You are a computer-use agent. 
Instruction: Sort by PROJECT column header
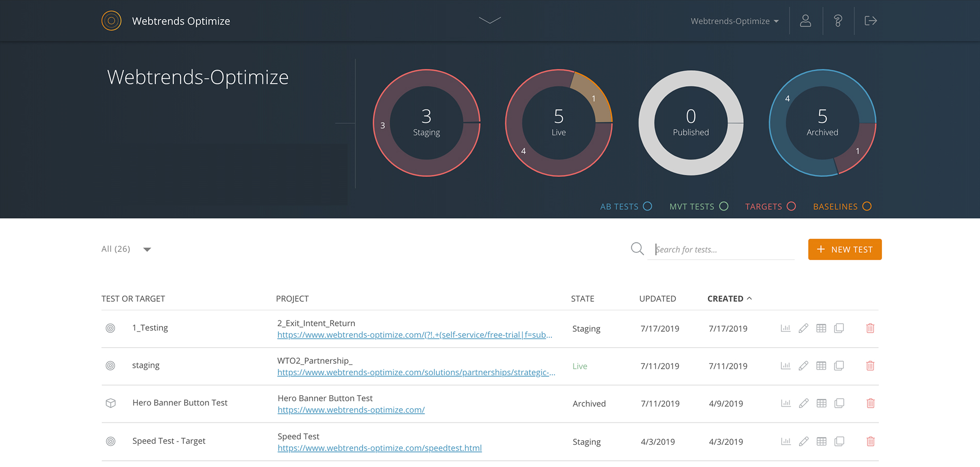tap(292, 299)
